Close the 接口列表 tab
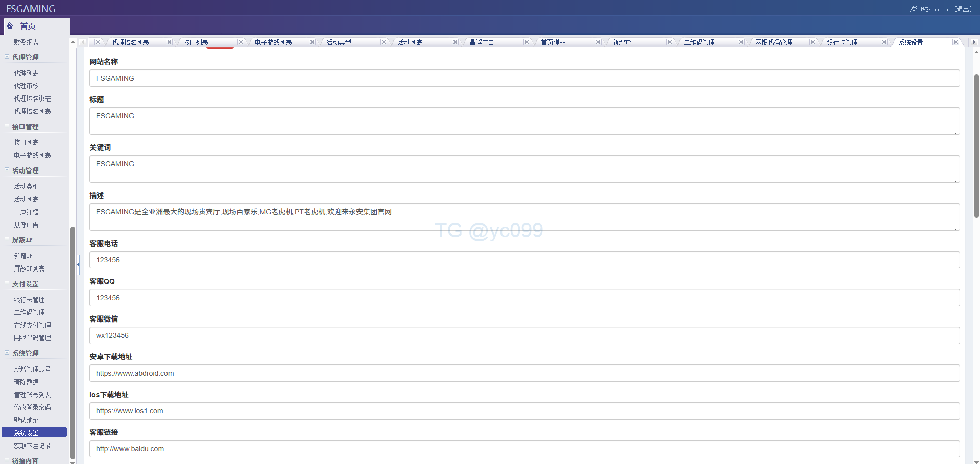The height and width of the screenshot is (464, 980). pos(241,42)
